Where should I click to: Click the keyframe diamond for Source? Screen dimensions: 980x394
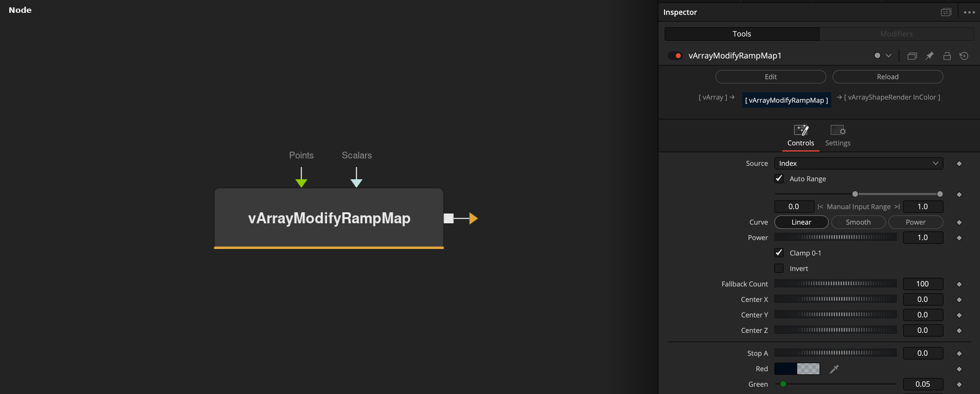pos(959,163)
